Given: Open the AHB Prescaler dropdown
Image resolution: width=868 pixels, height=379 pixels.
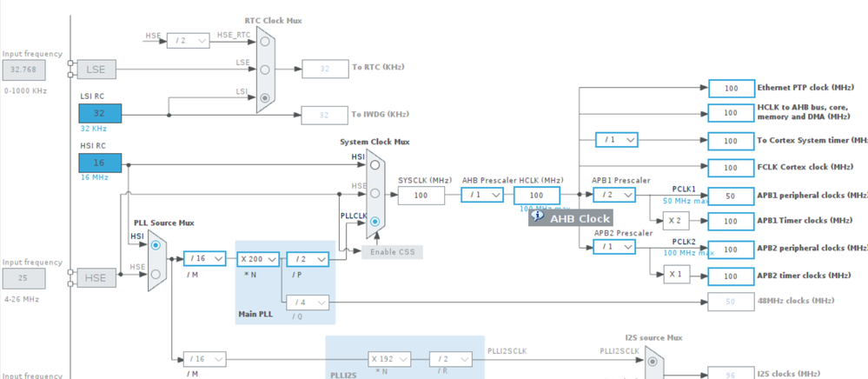Looking at the screenshot, I should point(482,195).
